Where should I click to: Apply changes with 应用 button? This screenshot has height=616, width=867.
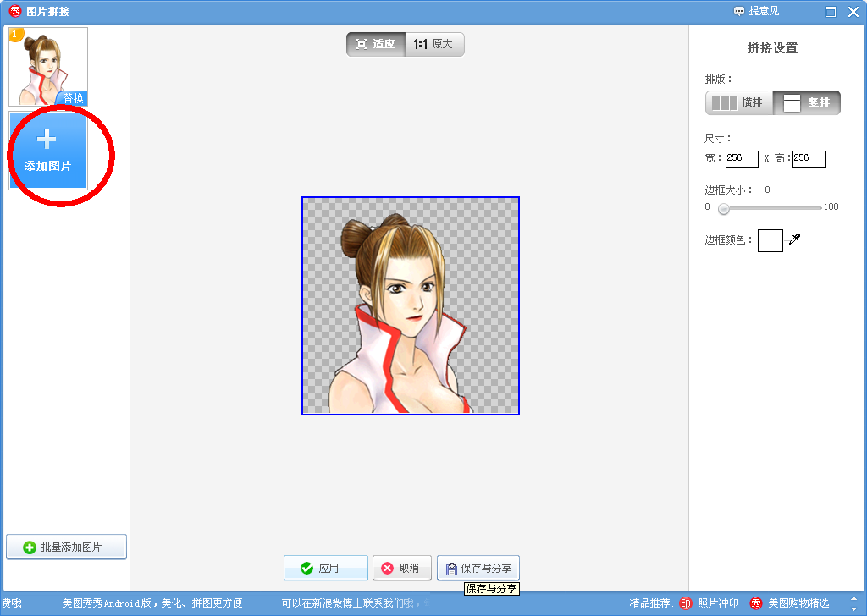tap(326, 568)
